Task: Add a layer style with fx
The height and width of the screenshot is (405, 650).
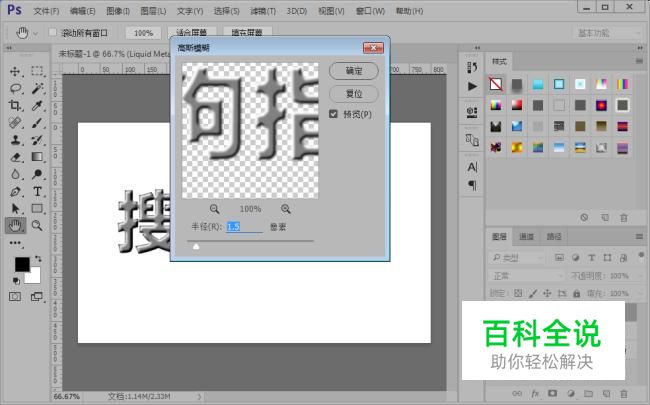Action: coord(535,393)
